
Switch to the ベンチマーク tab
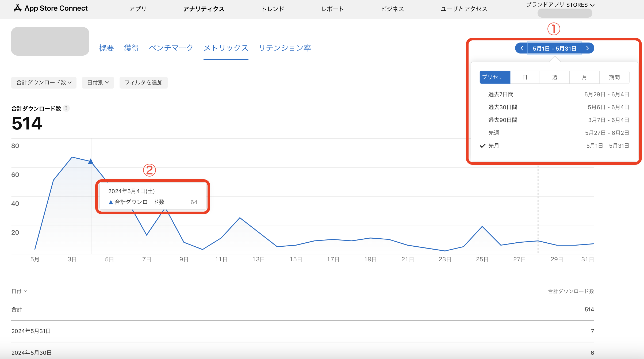171,48
